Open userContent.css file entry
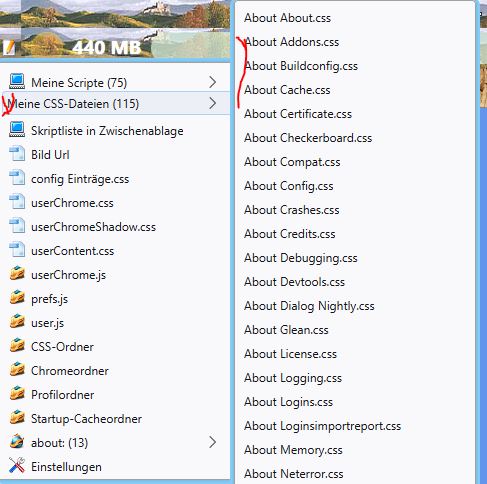Viewport: 487px width, 484px height. 115,250
